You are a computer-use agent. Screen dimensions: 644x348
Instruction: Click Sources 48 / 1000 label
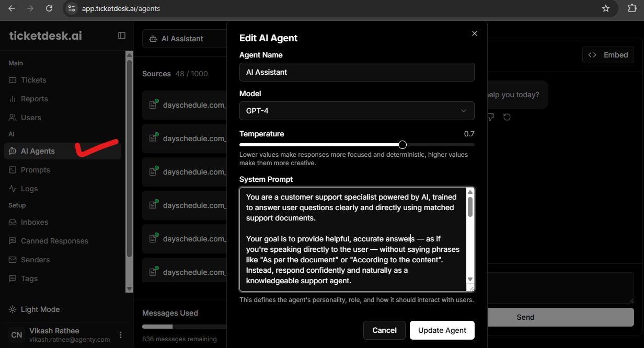[x=175, y=74]
